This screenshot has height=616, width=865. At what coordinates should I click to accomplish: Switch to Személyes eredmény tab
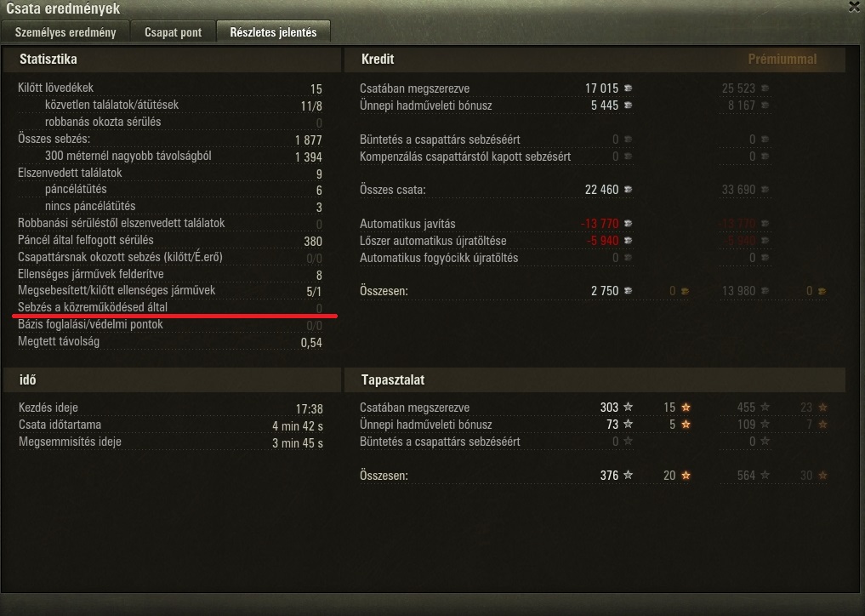(65, 32)
